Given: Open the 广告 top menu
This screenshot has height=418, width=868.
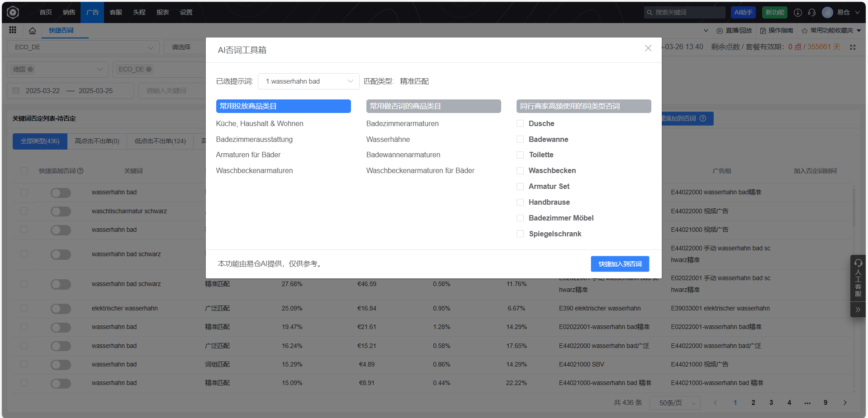Looking at the screenshot, I should [x=92, y=12].
